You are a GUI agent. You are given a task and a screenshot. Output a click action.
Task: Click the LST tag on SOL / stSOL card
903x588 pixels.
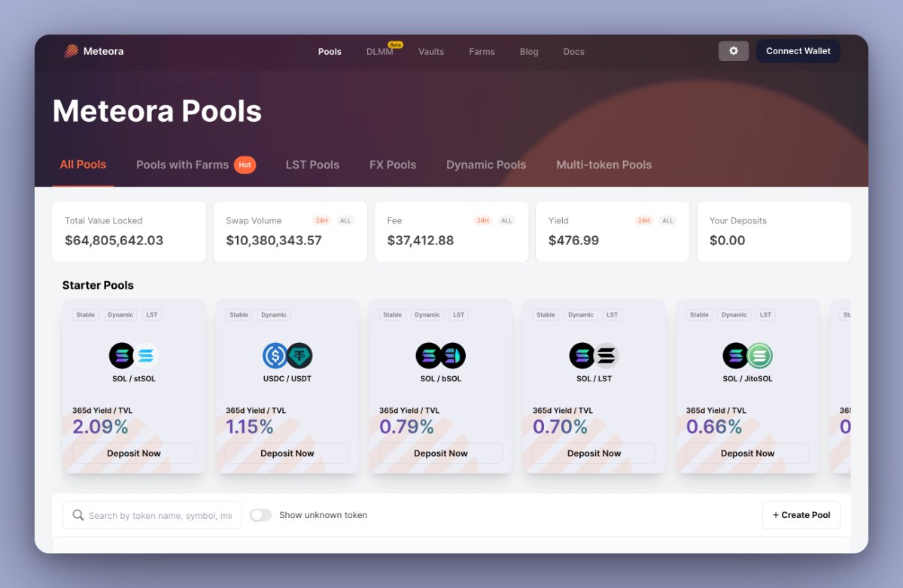coord(152,315)
